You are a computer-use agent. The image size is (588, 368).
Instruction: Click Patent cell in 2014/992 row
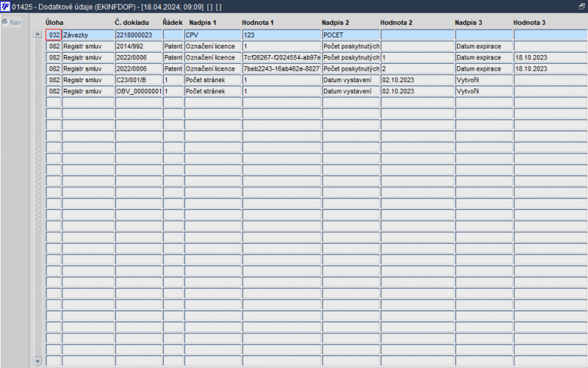click(x=173, y=46)
